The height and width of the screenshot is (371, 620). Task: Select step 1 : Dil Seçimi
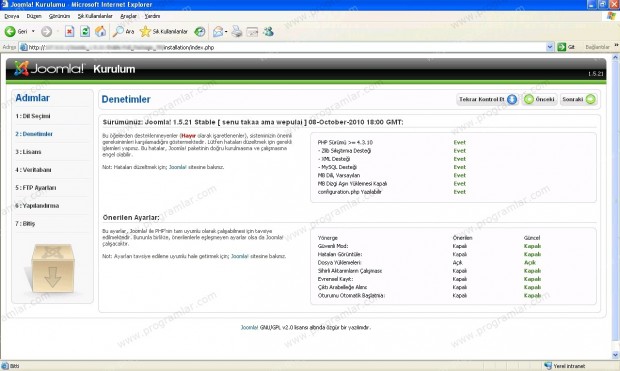(33, 116)
